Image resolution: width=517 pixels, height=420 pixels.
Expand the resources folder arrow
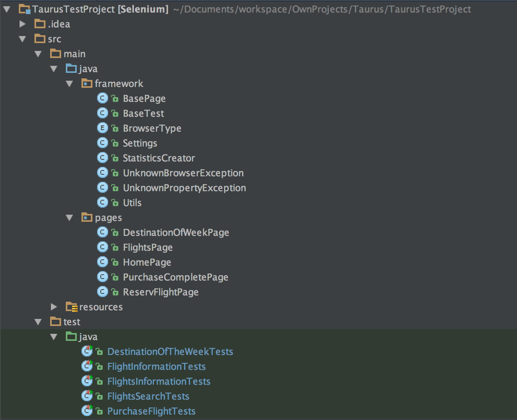click(54, 307)
